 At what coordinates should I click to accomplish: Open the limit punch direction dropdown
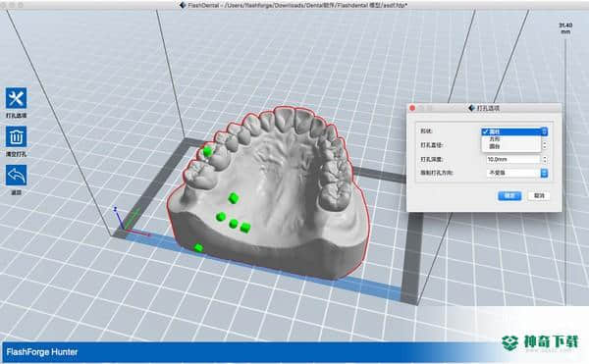point(517,173)
